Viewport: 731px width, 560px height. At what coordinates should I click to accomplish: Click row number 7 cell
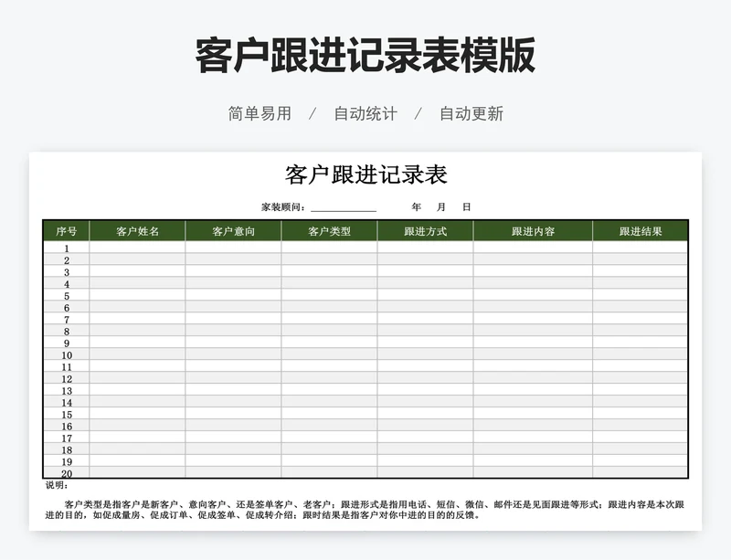click(x=66, y=319)
